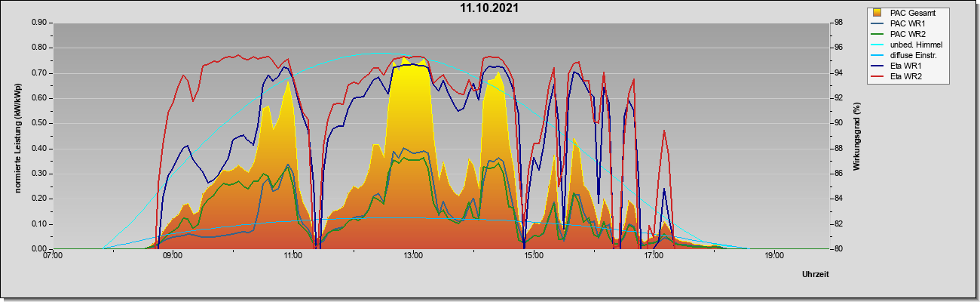Click the 90 efficiency axis value
This screenshot has width=980, height=302.
pyautogui.click(x=838, y=123)
